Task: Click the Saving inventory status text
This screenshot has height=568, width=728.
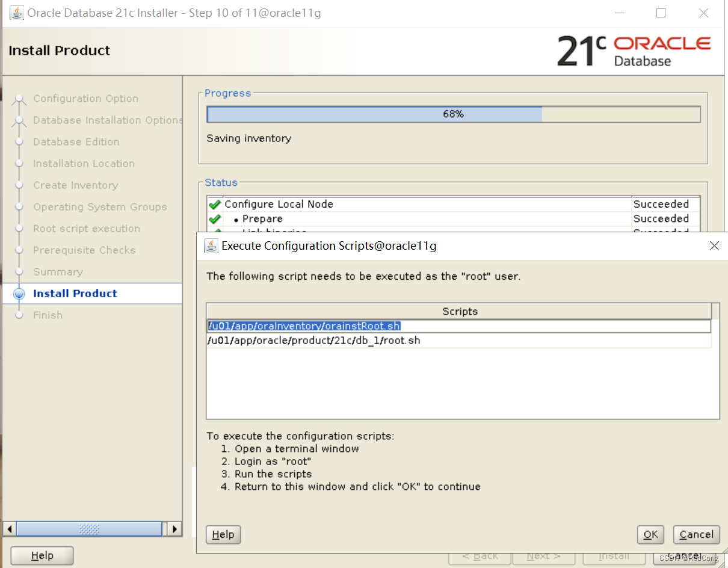Action: [248, 138]
